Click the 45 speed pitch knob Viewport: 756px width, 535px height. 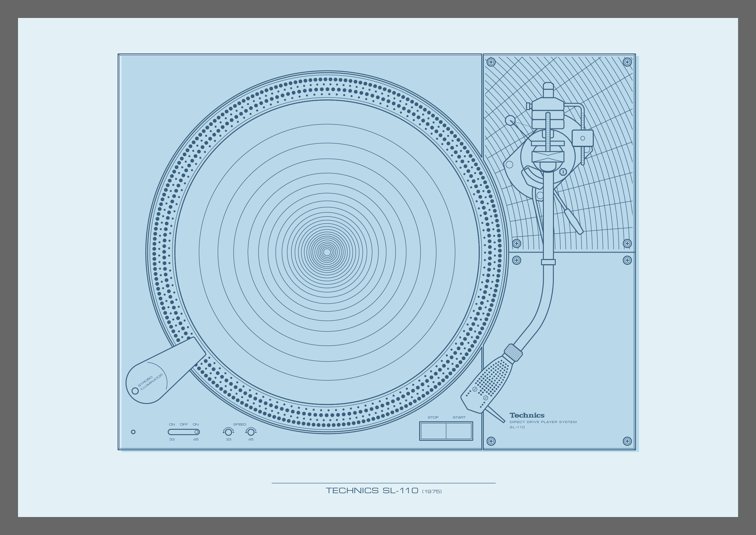pyautogui.click(x=251, y=432)
